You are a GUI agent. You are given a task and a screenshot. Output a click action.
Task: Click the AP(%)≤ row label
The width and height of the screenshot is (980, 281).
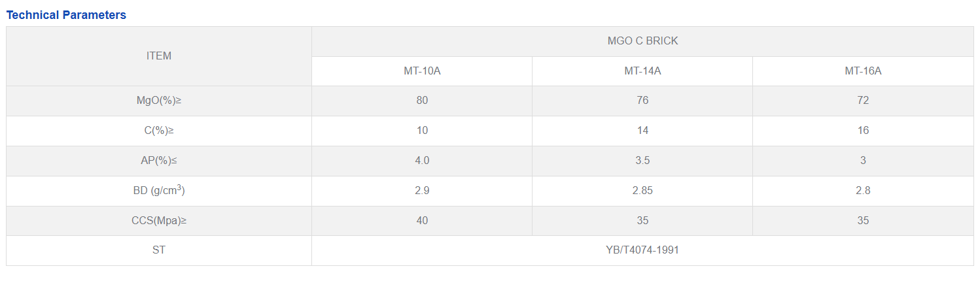(x=159, y=161)
